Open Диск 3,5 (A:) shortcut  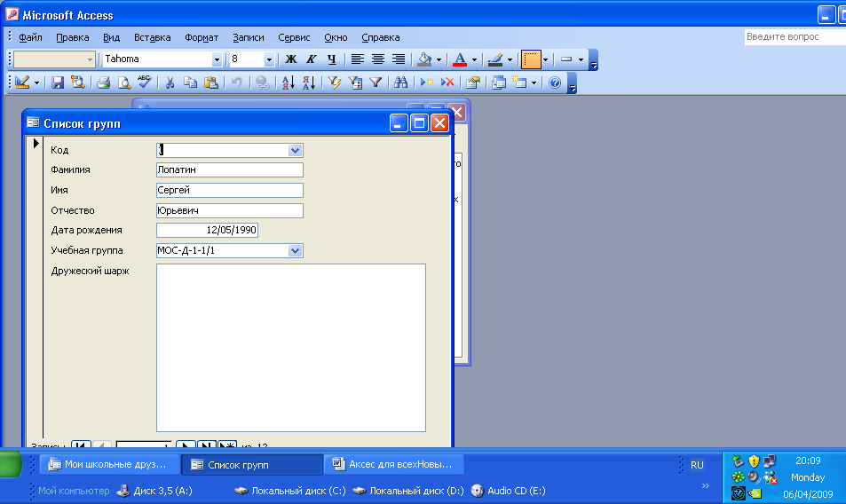coord(154,491)
